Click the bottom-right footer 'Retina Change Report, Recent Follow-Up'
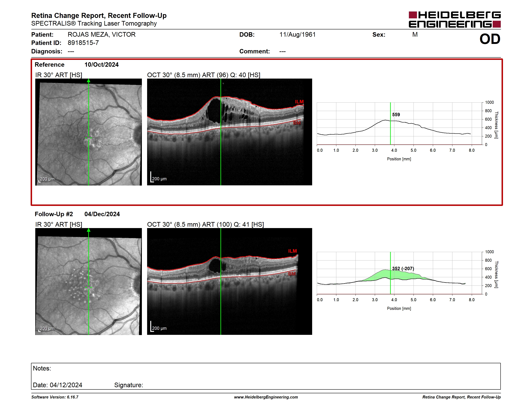The width and height of the screenshot is (532, 411). 462,397
